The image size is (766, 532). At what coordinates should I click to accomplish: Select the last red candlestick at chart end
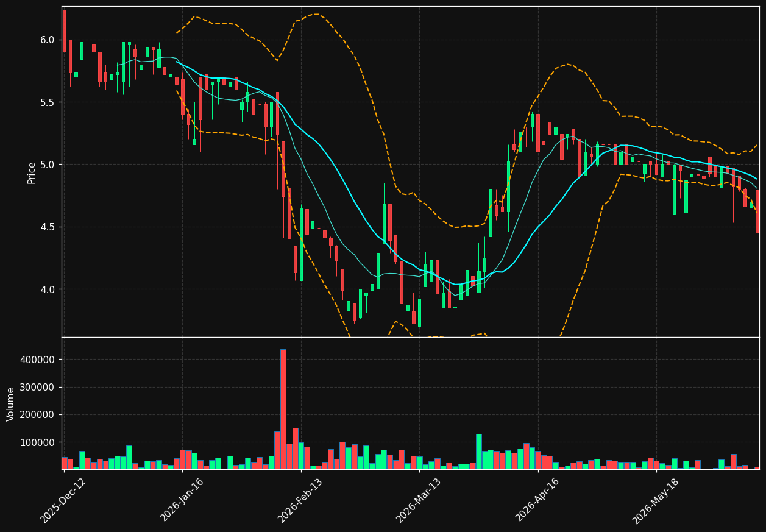[757, 211]
